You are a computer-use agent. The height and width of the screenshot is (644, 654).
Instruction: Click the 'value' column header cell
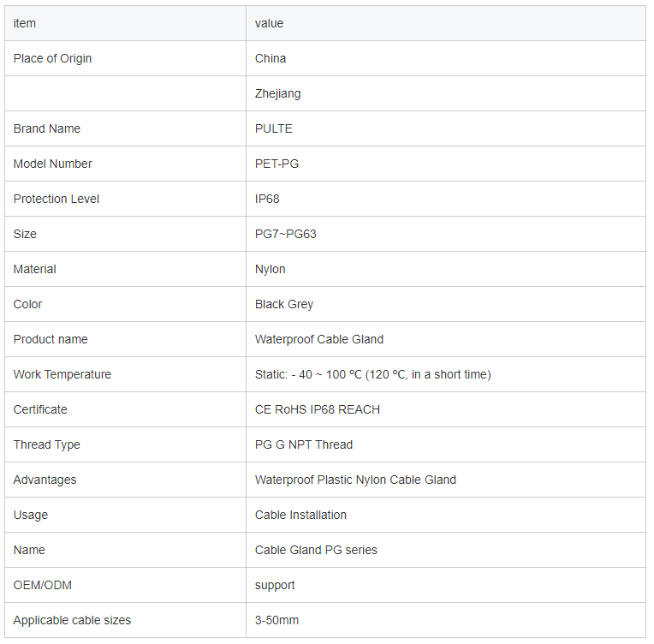(x=446, y=23)
